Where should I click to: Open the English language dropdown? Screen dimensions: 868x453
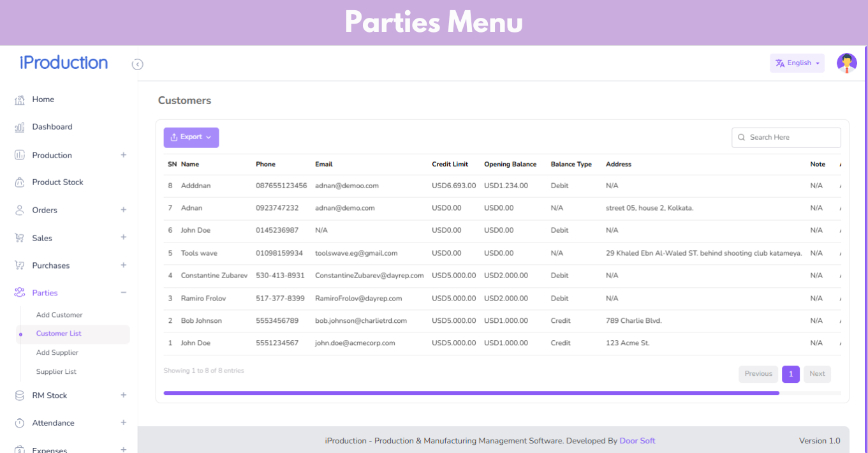(x=797, y=63)
